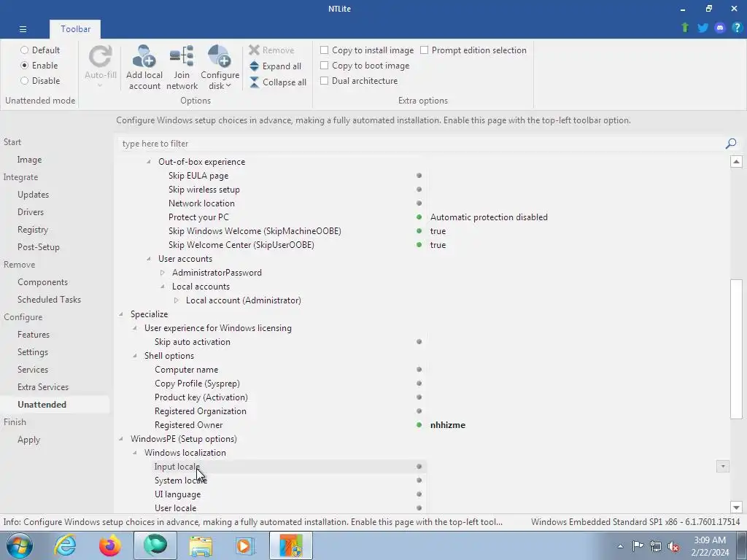Select the Toolbar tab
This screenshot has width=747, height=560.
point(75,29)
